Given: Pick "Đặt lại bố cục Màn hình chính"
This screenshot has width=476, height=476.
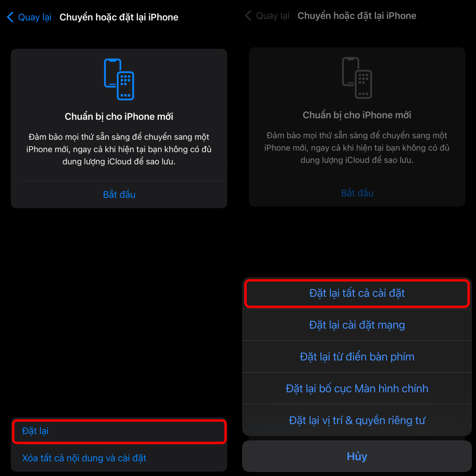Looking at the screenshot, I should point(357,389).
